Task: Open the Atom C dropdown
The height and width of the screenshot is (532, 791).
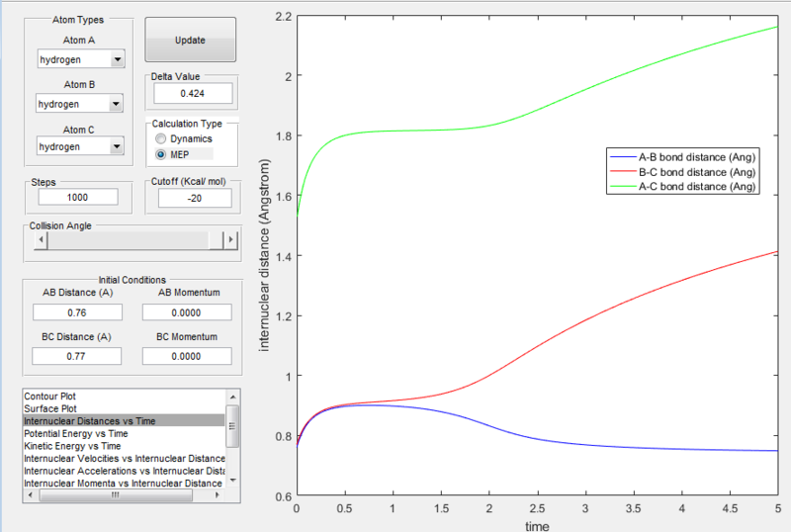Action: pos(80,146)
